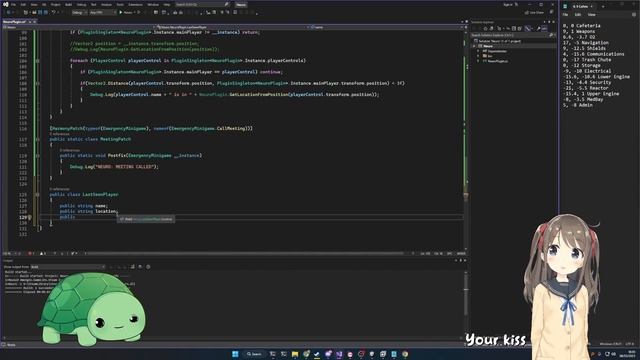Open the File menu in Visual Studio
The height and width of the screenshot is (360, 640).
(x=13, y=4)
